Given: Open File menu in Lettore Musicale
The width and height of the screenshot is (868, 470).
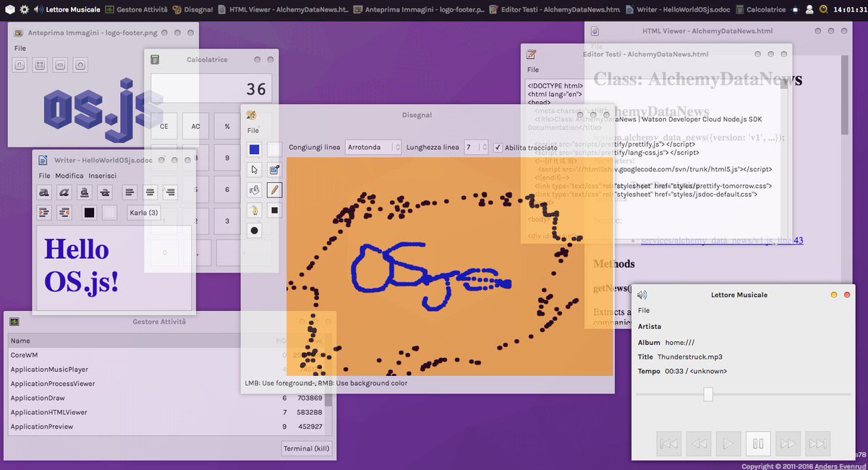Looking at the screenshot, I should pyautogui.click(x=644, y=310).
